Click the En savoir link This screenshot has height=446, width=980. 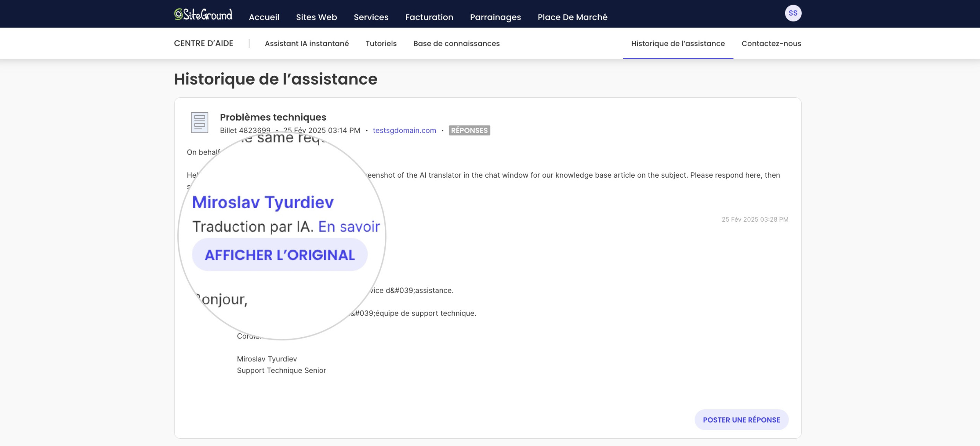click(x=349, y=227)
